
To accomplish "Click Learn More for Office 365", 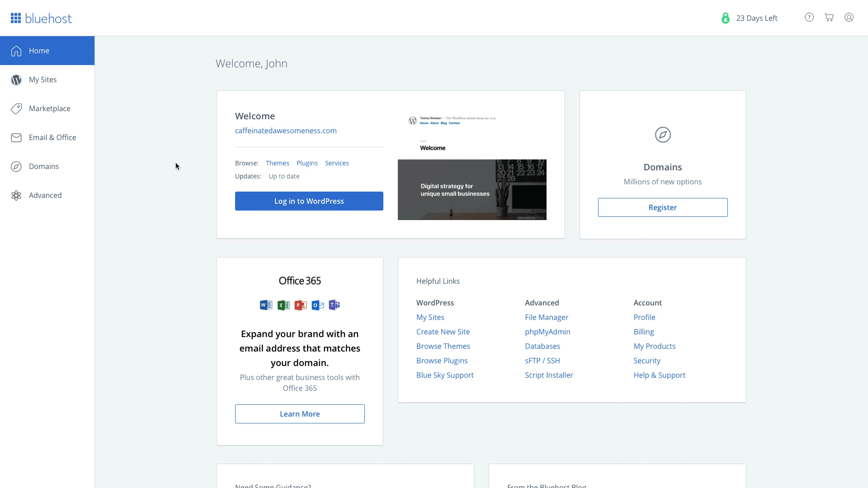I will tap(300, 414).
